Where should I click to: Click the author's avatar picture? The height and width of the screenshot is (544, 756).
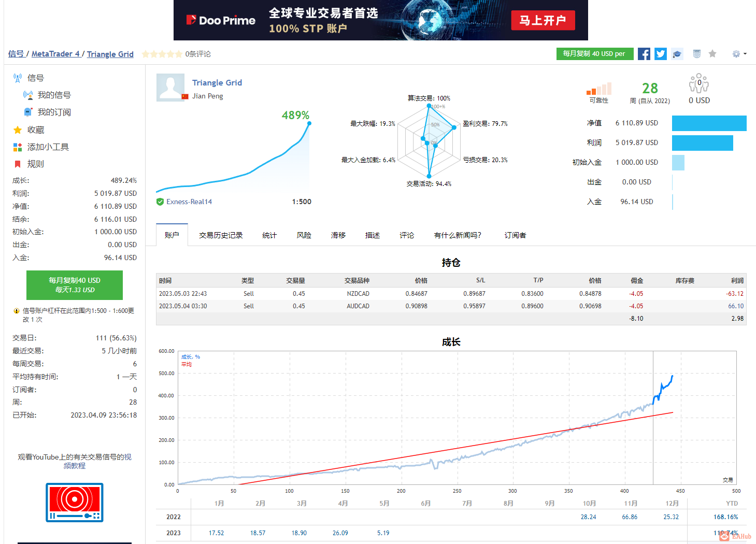coord(170,88)
